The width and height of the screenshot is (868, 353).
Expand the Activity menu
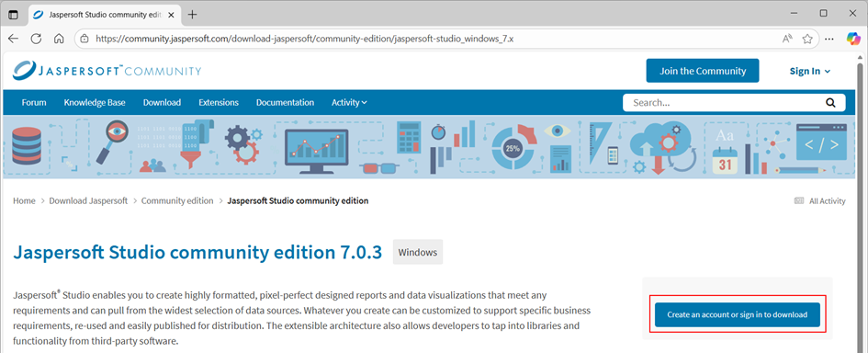tap(349, 103)
